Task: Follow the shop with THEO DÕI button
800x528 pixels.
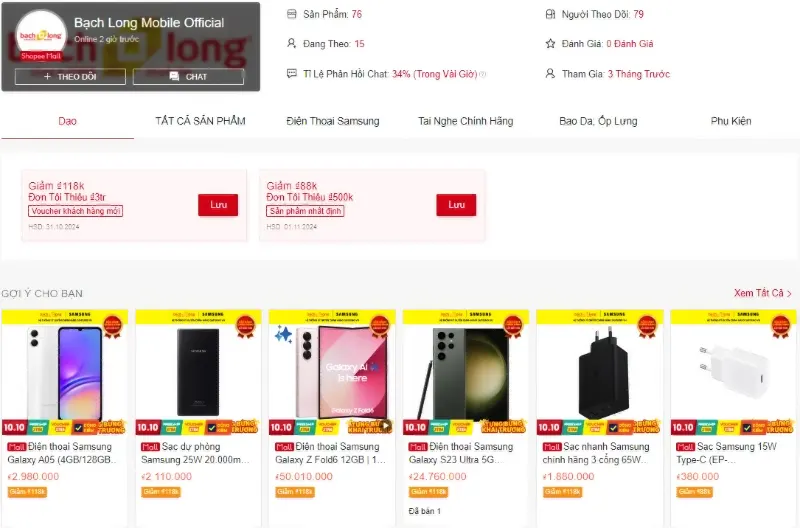Action: [x=70, y=77]
